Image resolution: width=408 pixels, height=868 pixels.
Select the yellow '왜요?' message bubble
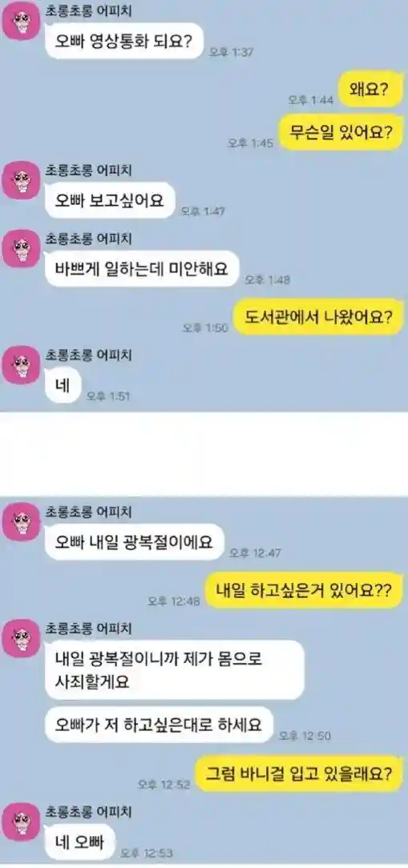[x=370, y=89]
